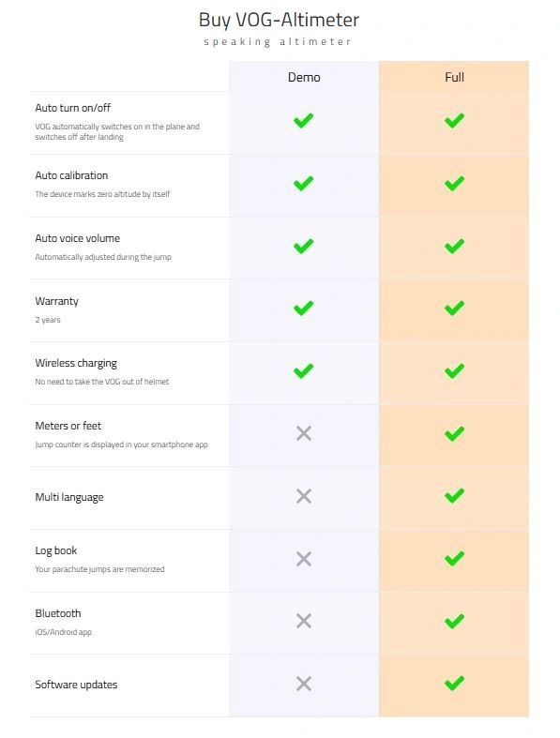Image resolution: width=560 pixels, height=738 pixels.
Task: Click Demo cross icon for Meters or feet
Action: click(x=304, y=433)
